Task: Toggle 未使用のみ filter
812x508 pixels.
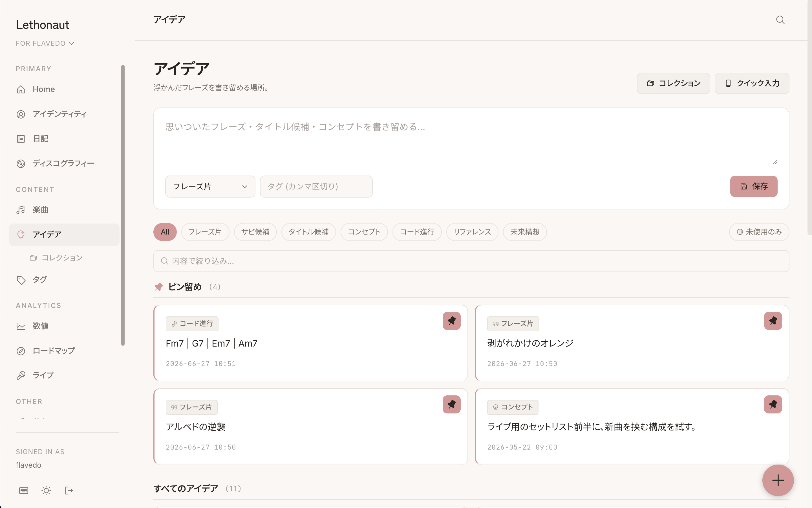Action: (x=759, y=232)
